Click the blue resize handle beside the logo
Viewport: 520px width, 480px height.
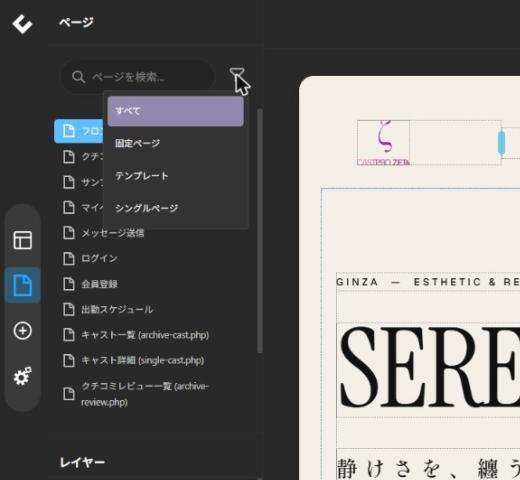pyautogui.click(x=501, y=143)
